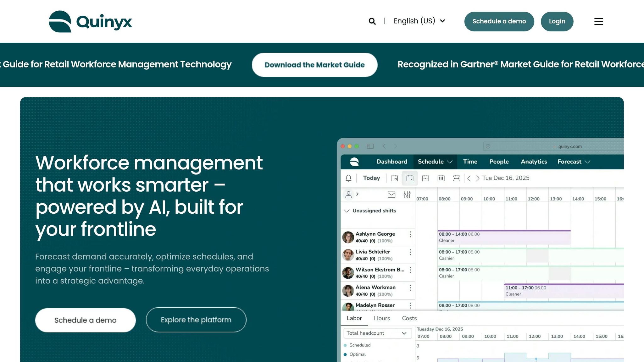Open the site search magnifier icon
644x362 pixels.
pyautogui.click(x=372, y=21)
